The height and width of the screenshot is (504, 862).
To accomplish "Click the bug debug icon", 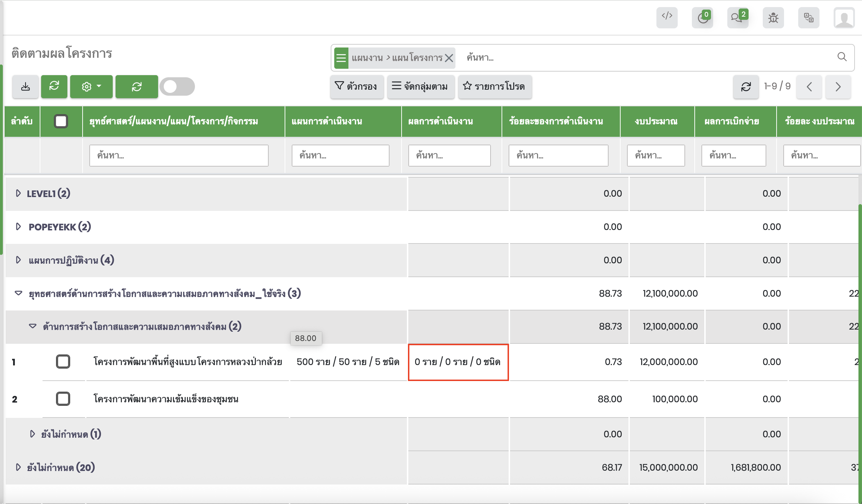I will click(773, 17).
